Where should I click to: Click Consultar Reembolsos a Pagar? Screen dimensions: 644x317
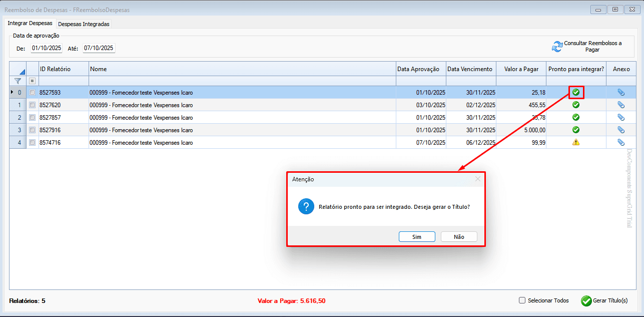586,47
